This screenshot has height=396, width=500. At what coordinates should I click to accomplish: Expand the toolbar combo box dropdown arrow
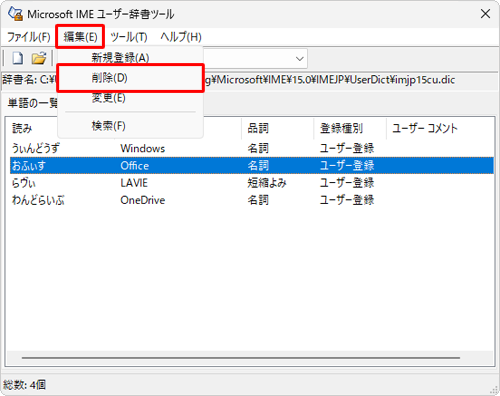(299, 59)
